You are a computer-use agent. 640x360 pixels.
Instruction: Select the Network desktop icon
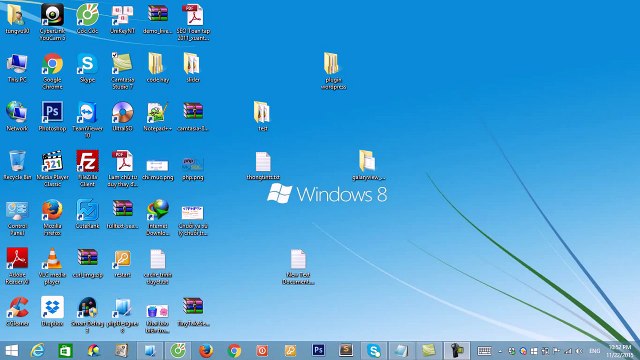[x=17, y=116]
